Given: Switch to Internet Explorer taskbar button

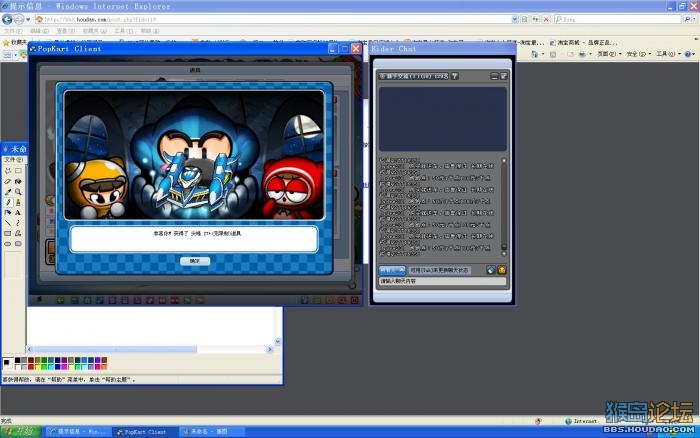Looking at the screenshot, I should (78, 432).
